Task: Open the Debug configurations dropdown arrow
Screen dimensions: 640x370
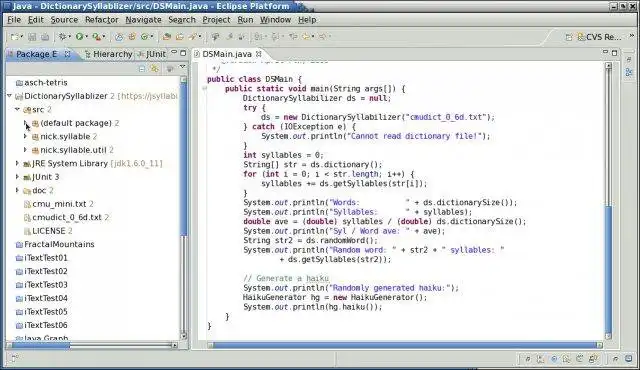Action: 69,37
